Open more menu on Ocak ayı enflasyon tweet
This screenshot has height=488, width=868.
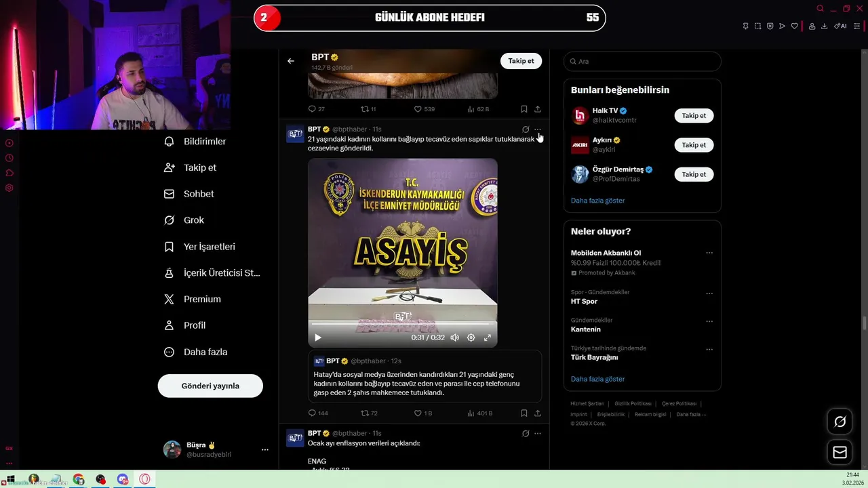click(538, 433)
